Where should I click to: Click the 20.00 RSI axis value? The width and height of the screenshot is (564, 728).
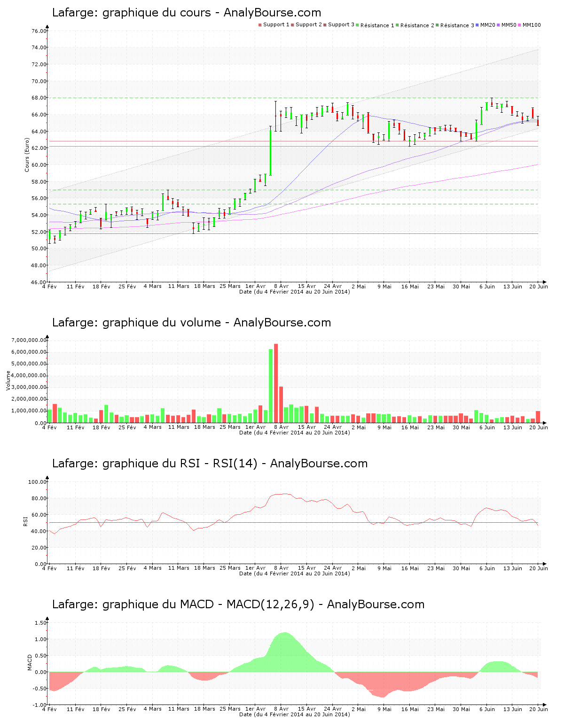tap(39, 548)
